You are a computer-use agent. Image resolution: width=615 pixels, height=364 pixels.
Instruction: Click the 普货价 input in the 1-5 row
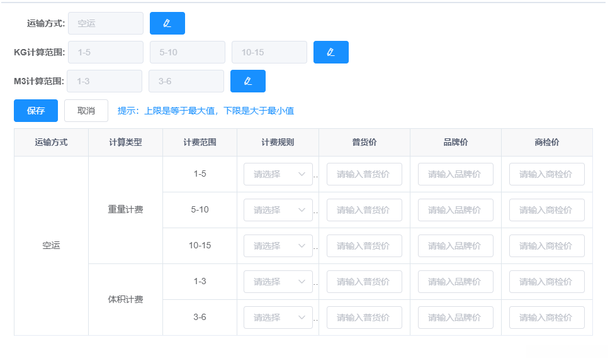coord(364,174)
